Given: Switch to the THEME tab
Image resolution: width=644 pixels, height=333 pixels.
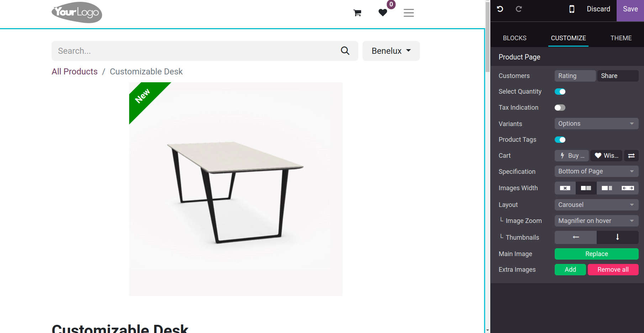Looking at the screenshot, I should (x=621, y=38).
